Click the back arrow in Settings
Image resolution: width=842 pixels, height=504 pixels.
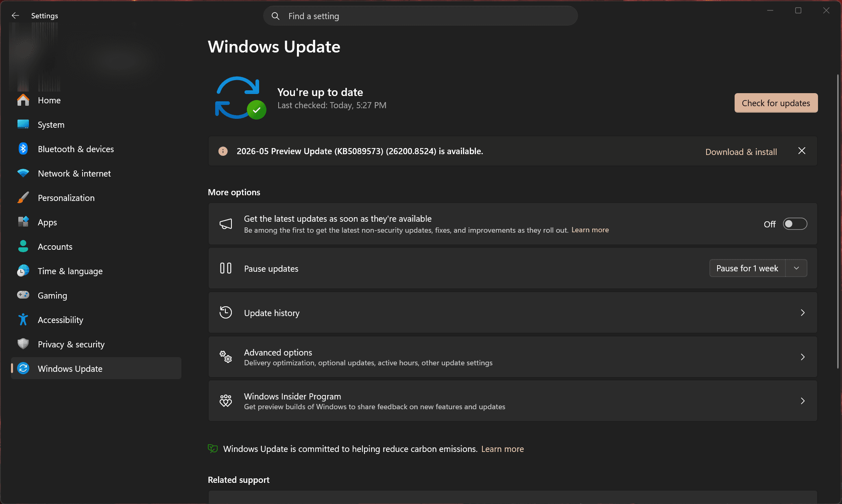pyautogui.click(x=15, y=15)
